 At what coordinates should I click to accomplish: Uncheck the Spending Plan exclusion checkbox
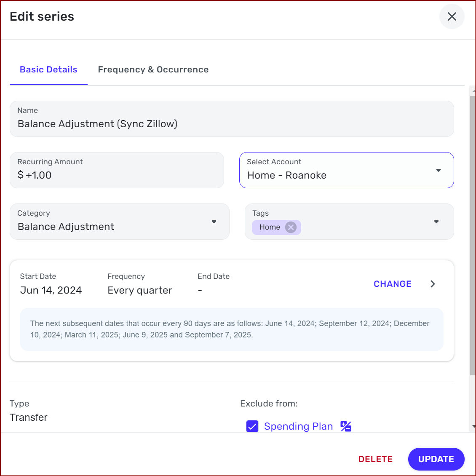(252, 426)
